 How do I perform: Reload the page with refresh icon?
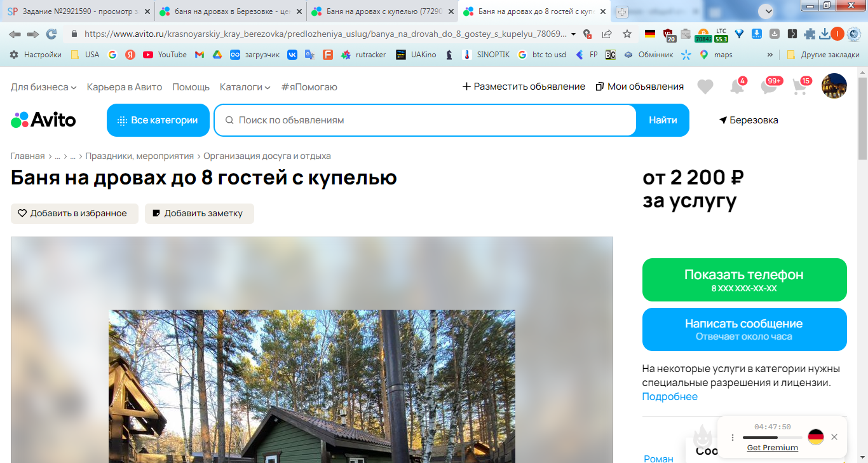point(51,34)
